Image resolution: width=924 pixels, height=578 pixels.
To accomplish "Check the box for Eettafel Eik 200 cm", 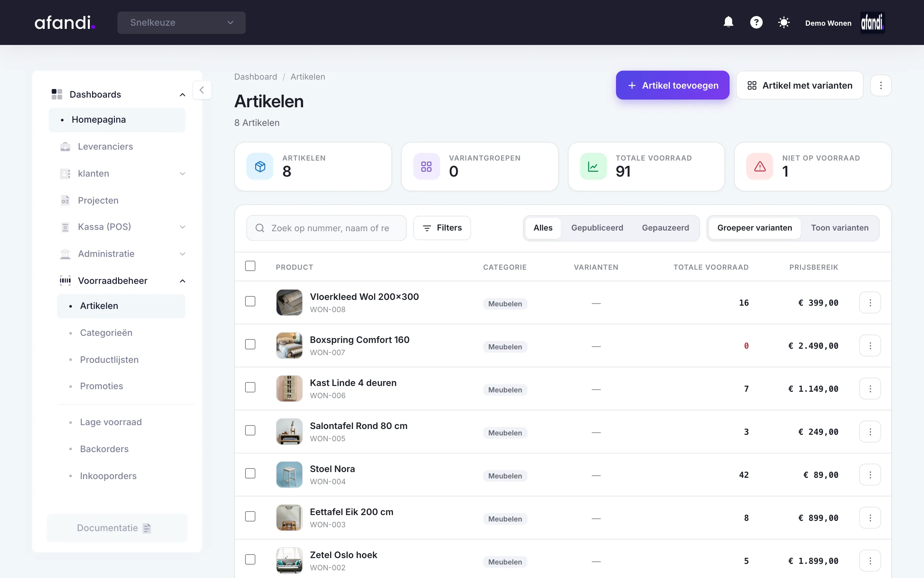I will (x=250, y=516).
